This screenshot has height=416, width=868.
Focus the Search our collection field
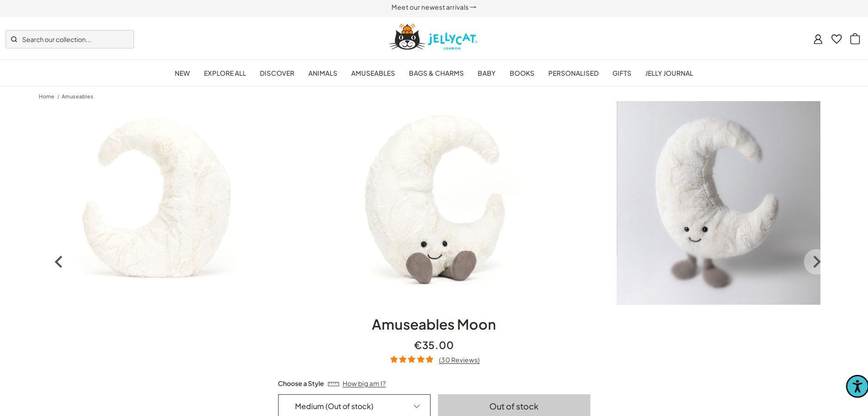click(70, 39)
